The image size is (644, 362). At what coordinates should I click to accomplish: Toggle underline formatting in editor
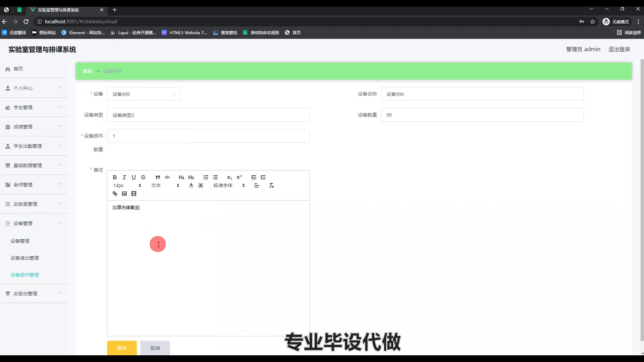click(133, 177)
